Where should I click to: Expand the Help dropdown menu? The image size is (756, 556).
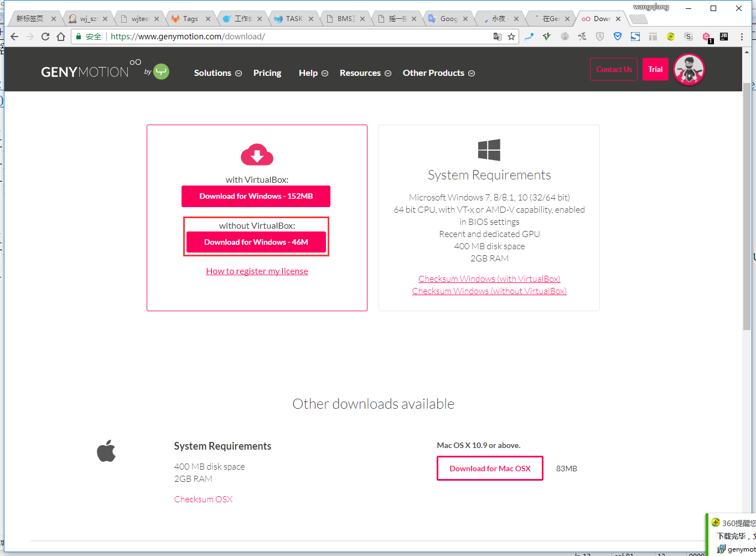click(x=313, y=73)
